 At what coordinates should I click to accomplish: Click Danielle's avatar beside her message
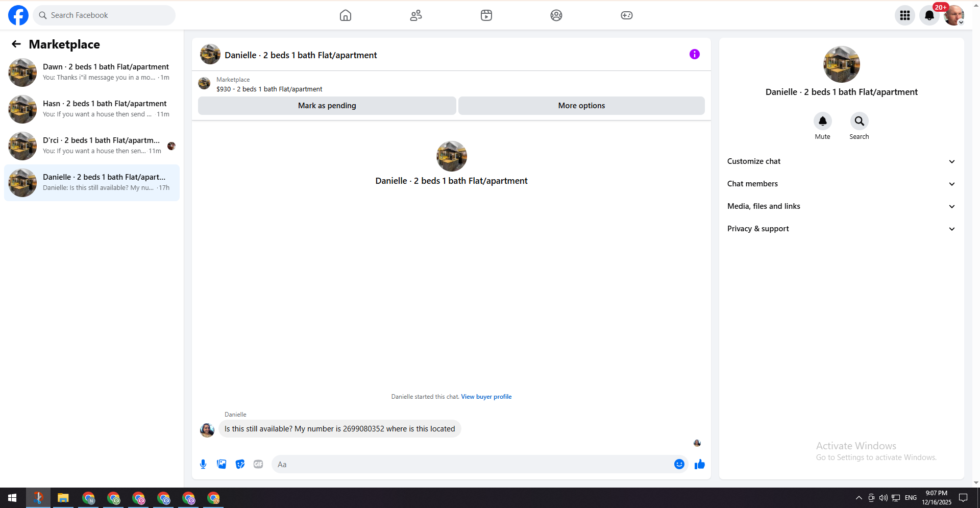207,430
